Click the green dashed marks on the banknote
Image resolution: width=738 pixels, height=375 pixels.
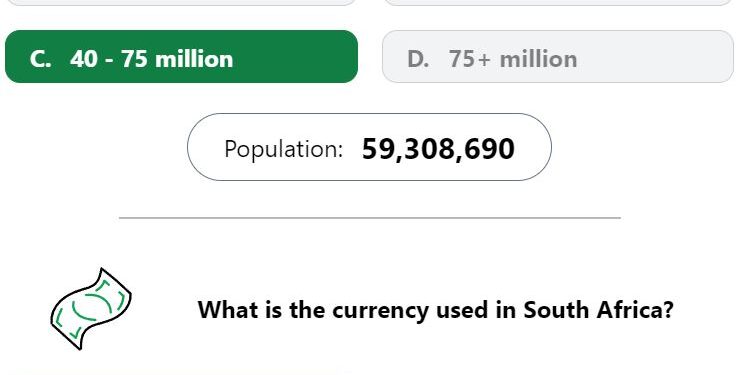91,308
